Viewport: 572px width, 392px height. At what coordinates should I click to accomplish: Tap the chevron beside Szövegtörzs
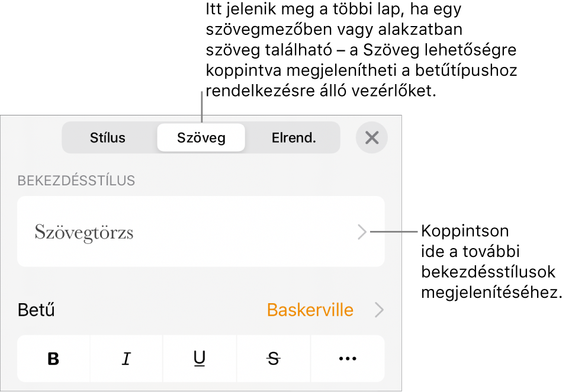pyautogui.click(x=362, y=232)
